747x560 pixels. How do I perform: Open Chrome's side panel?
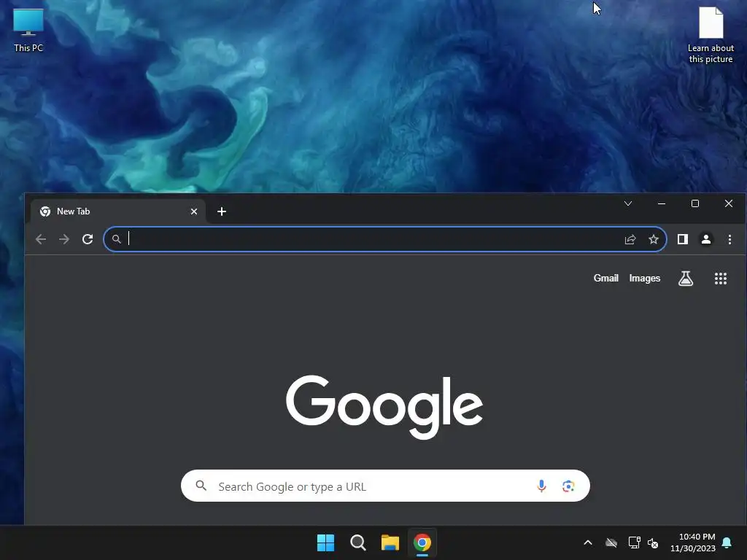[683, 239]
